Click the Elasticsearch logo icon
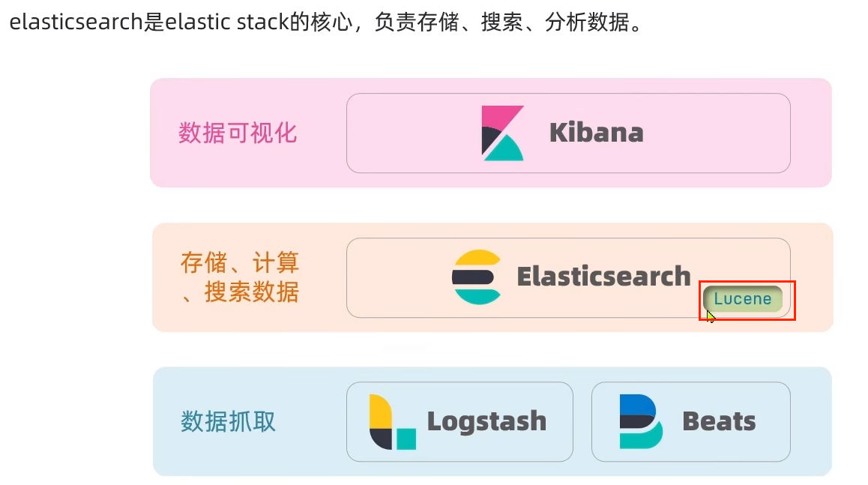This screenshot has height=485, width=868. point(477,277)
